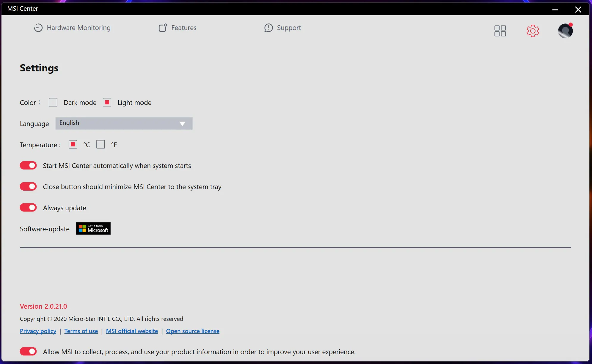592x364 pixels.
Task: Minimize the MSI Center window
Action: (555, 9)
